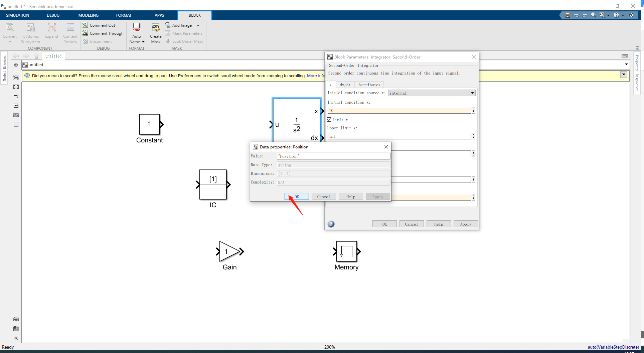The width and height of the screenshot is (644, 353).
Task: Select the Annotation text tool
Action: click(x=16, y=106)
